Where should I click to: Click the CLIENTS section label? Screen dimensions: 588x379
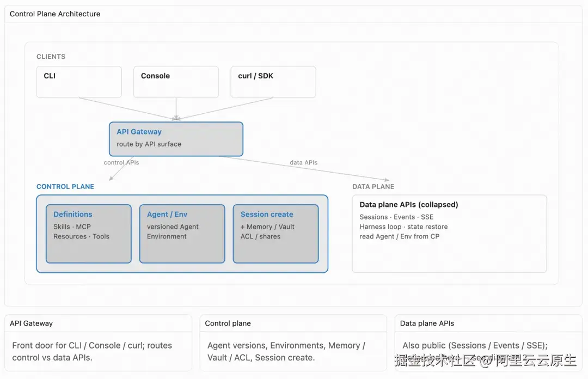[51, 57]
